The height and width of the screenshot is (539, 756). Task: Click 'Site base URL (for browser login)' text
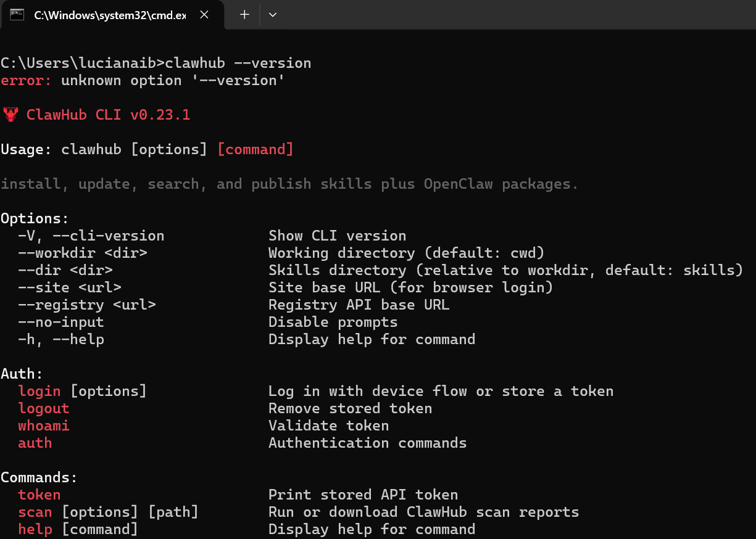(x=411, y=287)
